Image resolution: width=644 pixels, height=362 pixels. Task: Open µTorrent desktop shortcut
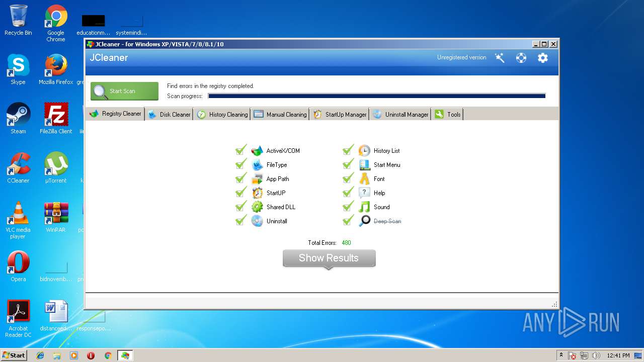pos(56,168)
